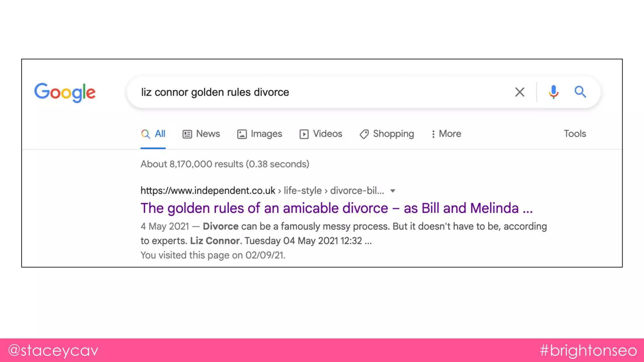Open the Shopping tab

[x=393, y=134]
